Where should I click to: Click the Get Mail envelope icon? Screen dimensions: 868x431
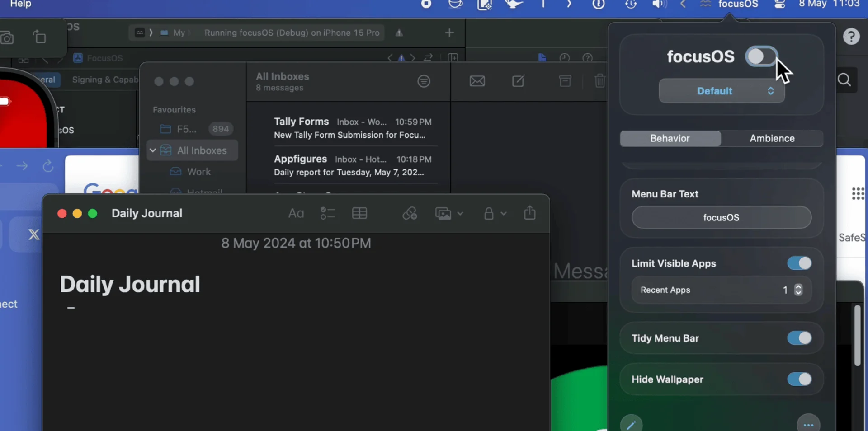[x=477, y=81]
